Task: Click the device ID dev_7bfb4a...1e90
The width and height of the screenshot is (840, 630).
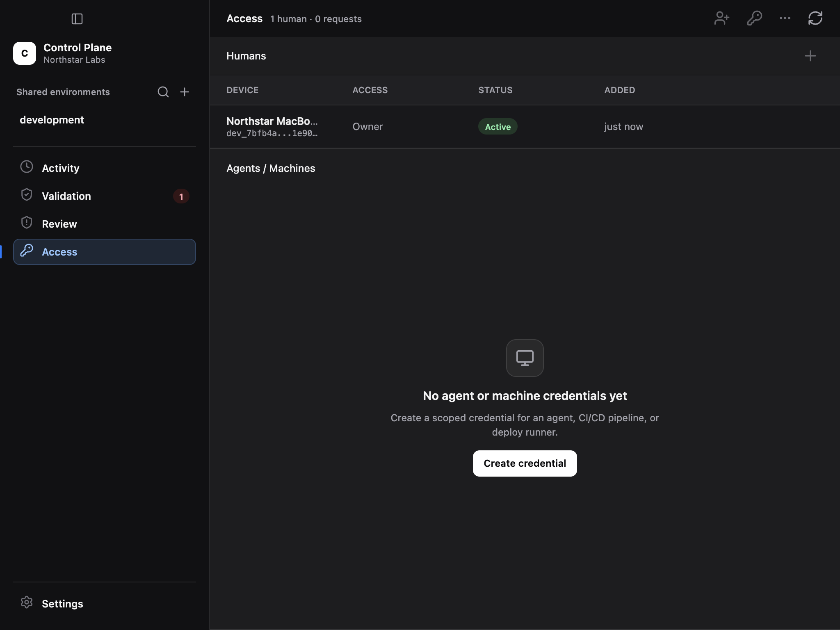Action: coord(272,133)
